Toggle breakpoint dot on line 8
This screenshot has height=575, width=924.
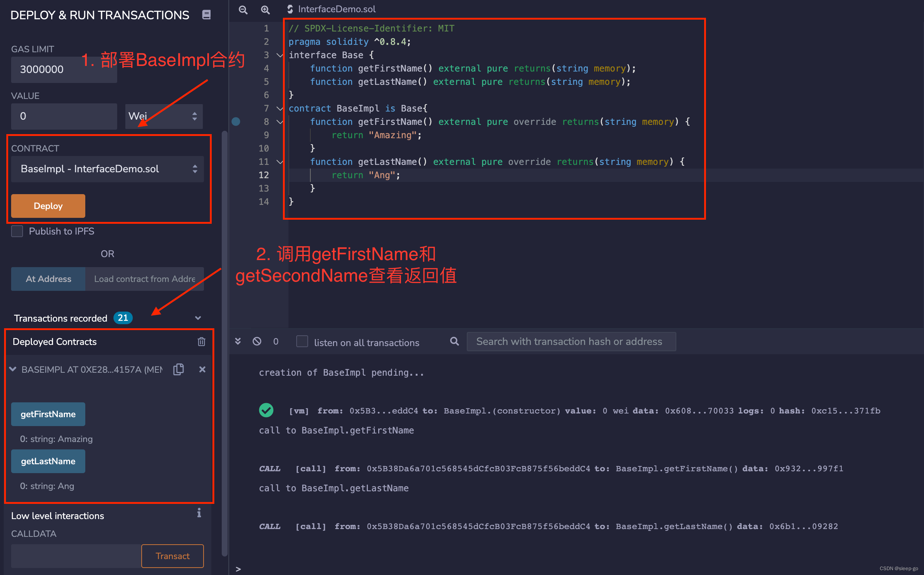tap(236, 122)
